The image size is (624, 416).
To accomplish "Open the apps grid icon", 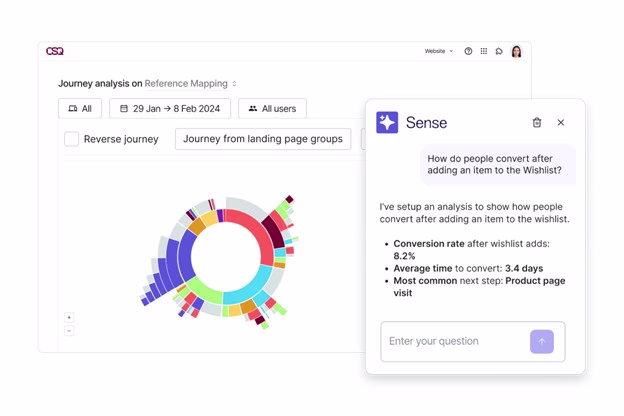I will coord(484,51).
